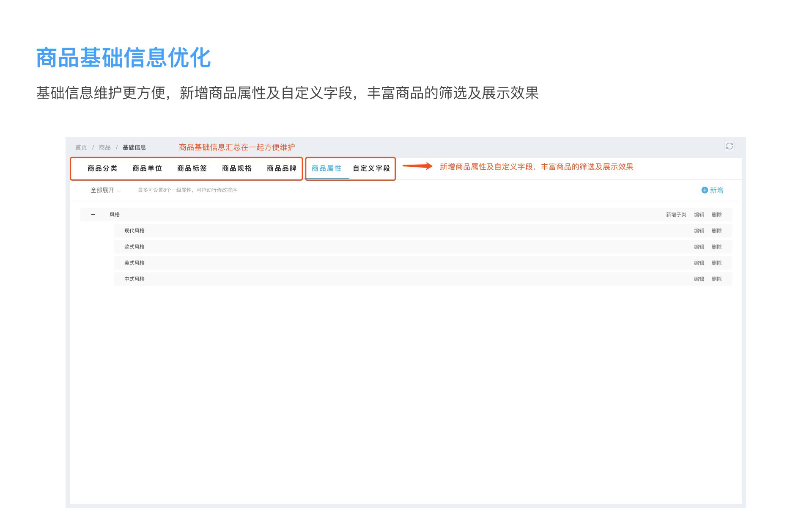Go to the 商品品牌 tab

point(282,168)
